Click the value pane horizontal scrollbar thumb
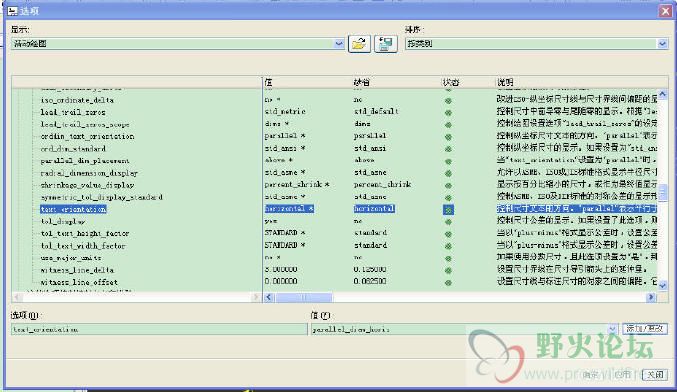 [304, 297]
